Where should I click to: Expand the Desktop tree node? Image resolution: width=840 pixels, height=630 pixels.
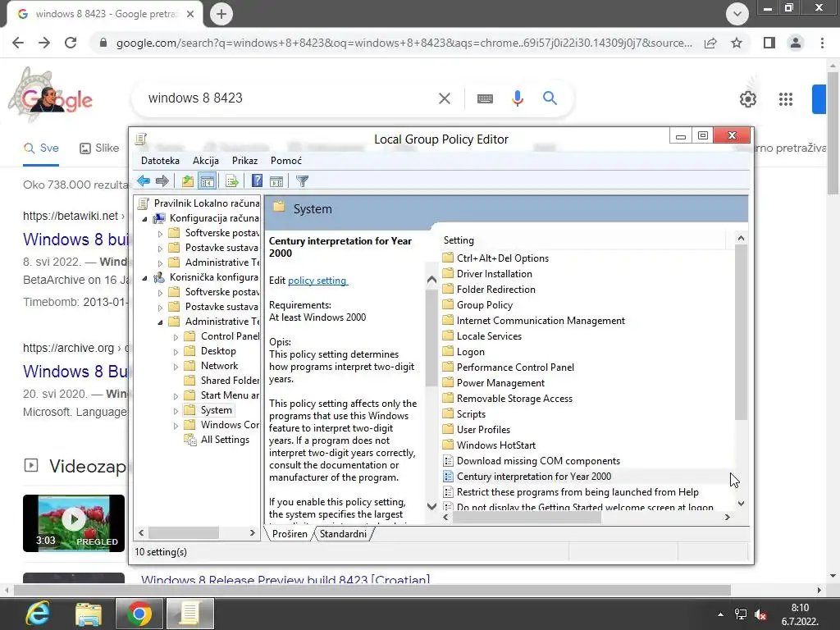176,352
